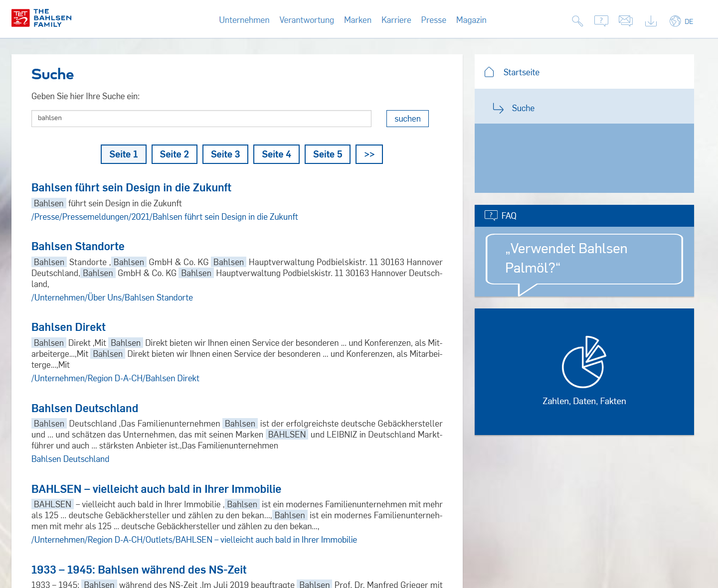718x588 pixels.
Task: Click the >> next pages button
Action: pos(369,154)
